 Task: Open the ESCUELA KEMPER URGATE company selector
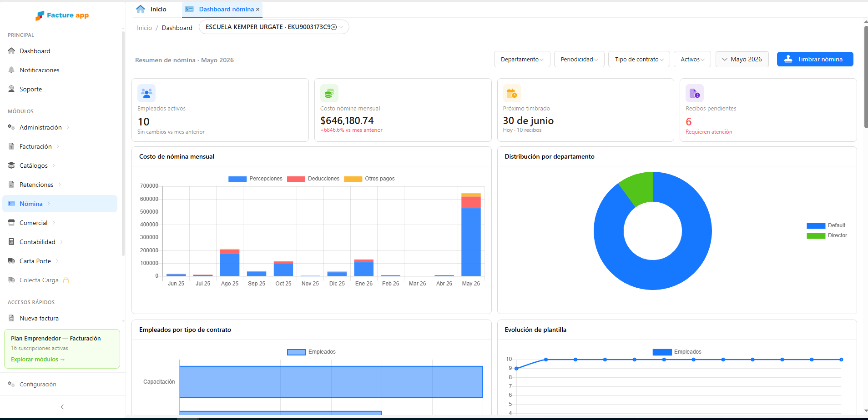coord(274,27)
